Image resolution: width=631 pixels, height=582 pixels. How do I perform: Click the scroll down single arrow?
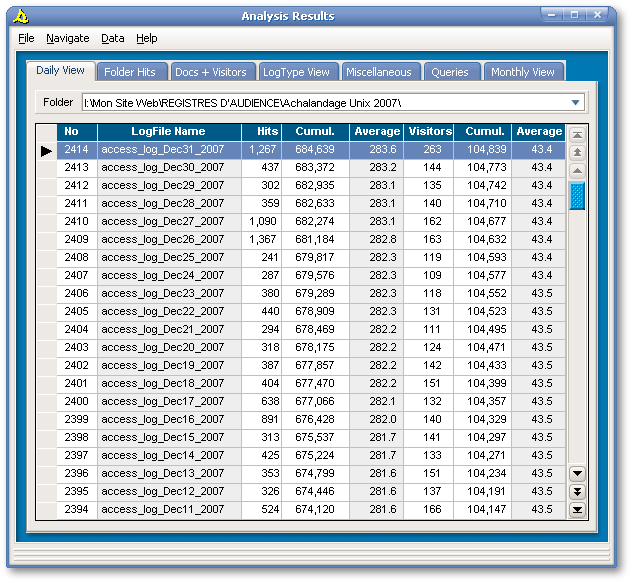coord(577,473)
